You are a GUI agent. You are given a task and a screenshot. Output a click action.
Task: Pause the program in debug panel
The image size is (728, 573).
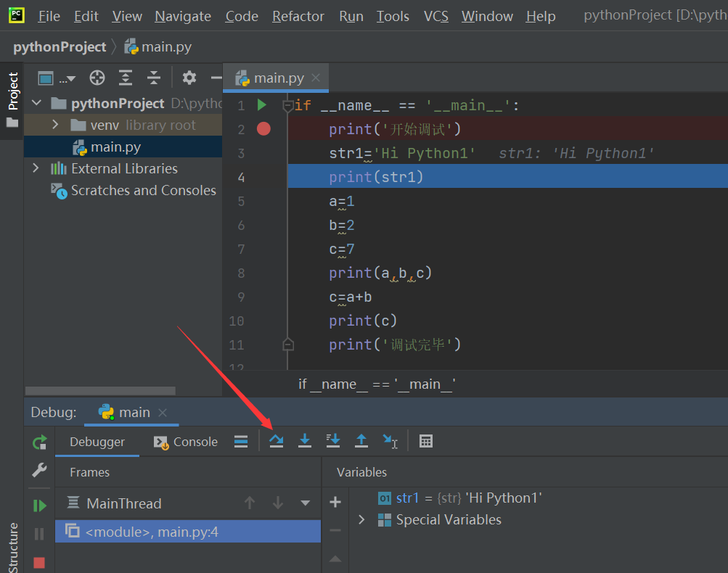[x=39, y=534]
